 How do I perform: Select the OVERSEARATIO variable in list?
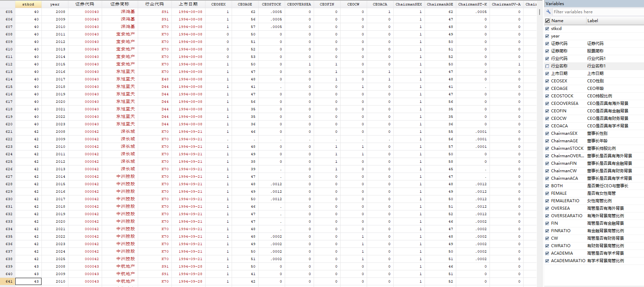tap(567, 216)
